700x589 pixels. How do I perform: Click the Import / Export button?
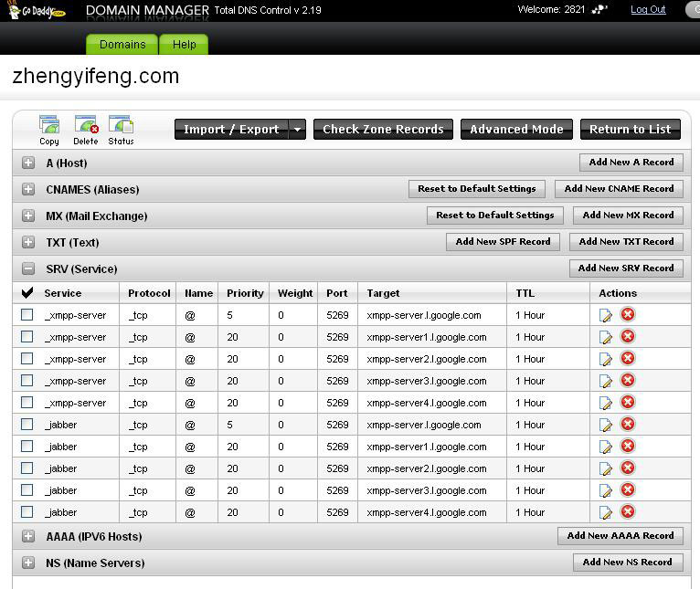click(x=231, y=130)
